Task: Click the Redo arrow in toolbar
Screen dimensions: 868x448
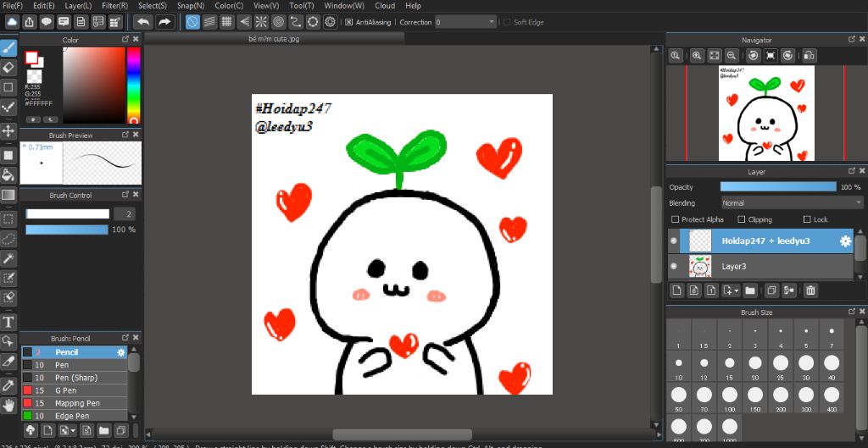Action: click(164, 22)
